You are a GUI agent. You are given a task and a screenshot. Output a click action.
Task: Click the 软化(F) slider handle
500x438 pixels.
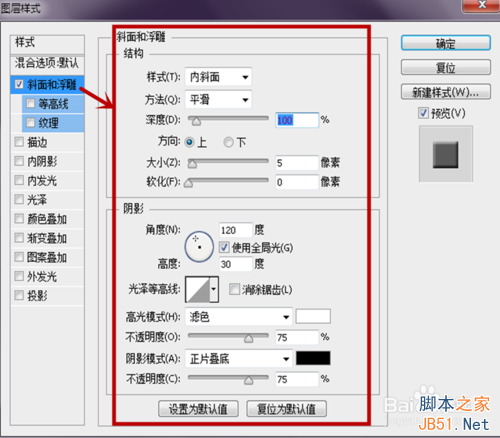point(188,183)
